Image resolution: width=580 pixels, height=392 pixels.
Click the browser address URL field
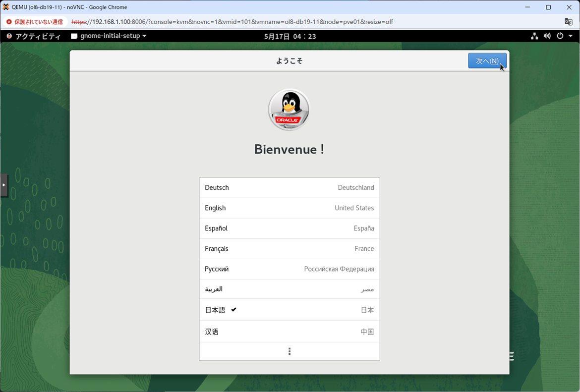point(232,22)
